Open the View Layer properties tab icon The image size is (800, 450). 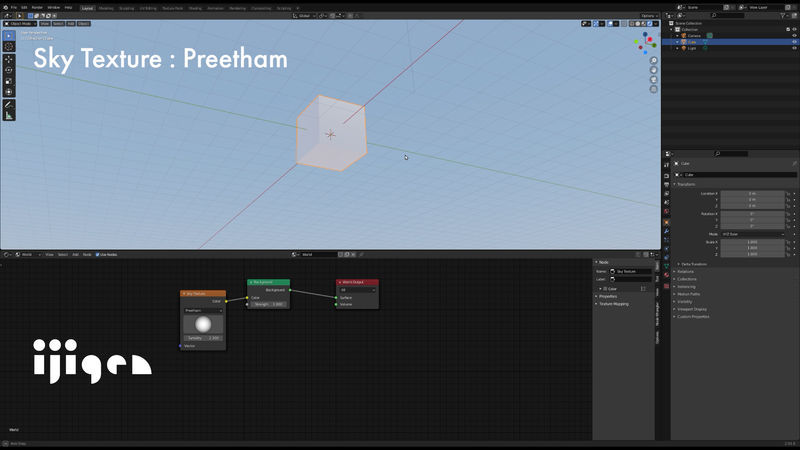(666, 193)
